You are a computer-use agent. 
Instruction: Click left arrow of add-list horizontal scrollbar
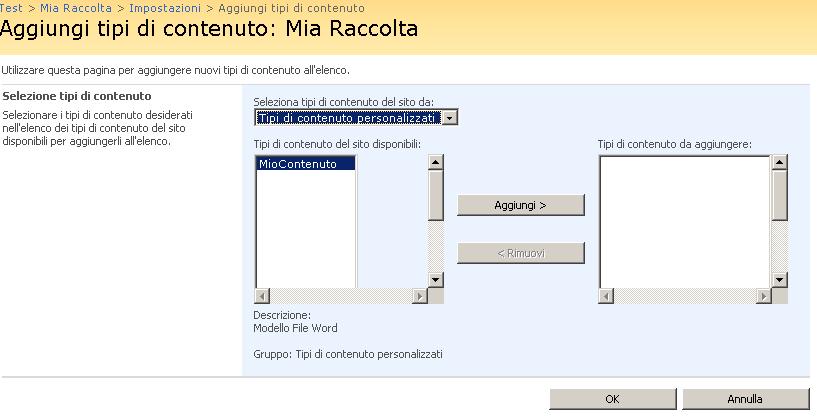pyautogui.click(x=606, y=296)
